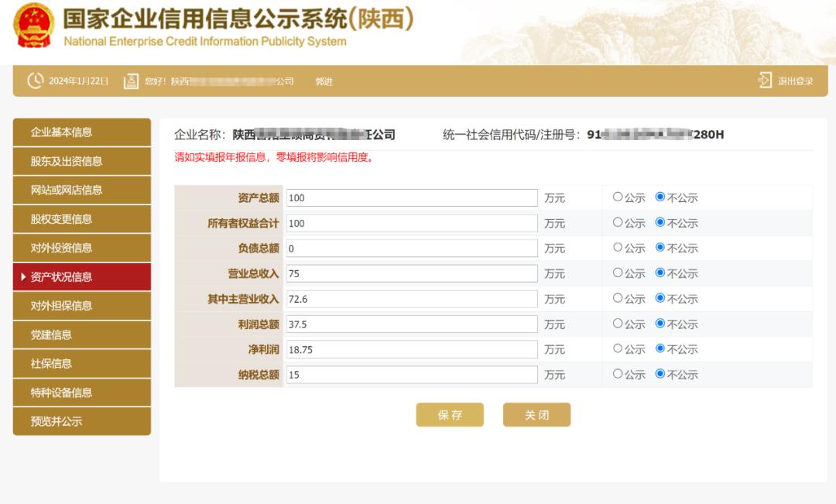Click the clock icon beside the date

tap(35, 81)
